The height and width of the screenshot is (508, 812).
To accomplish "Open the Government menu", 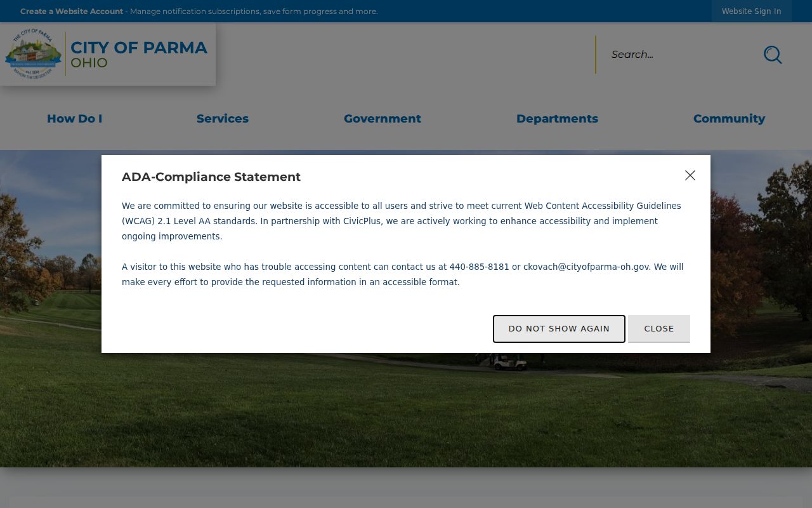I will tap(383, 119).
